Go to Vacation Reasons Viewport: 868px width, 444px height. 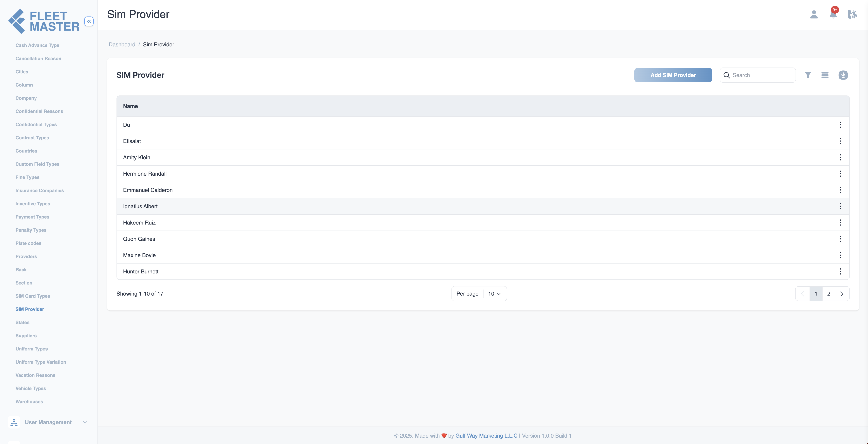(35, 375)
